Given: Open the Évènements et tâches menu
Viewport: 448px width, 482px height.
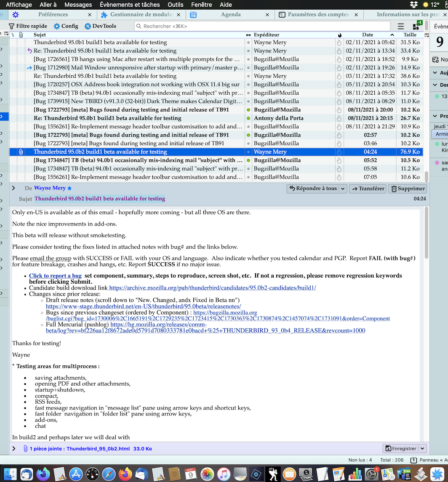Looking at the screenshot, I should click(x=130, y=5).
